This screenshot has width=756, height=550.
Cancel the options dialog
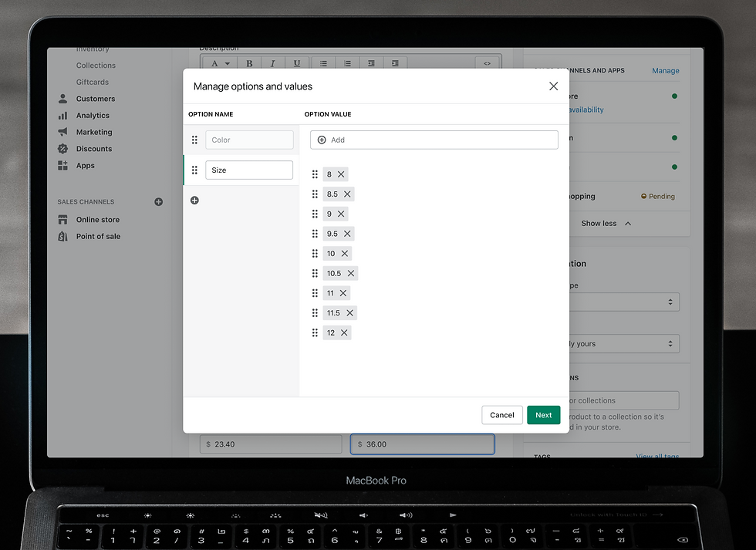(502, 415)
